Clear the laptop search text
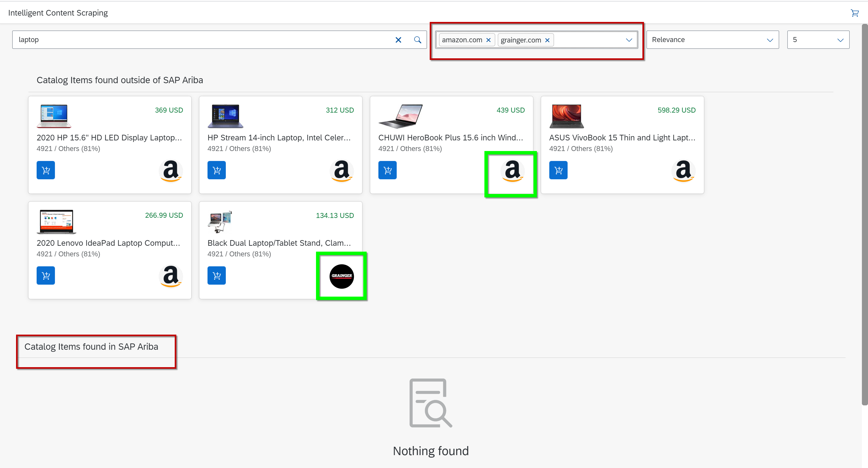The image size is (868, 468). click(398, 40)
